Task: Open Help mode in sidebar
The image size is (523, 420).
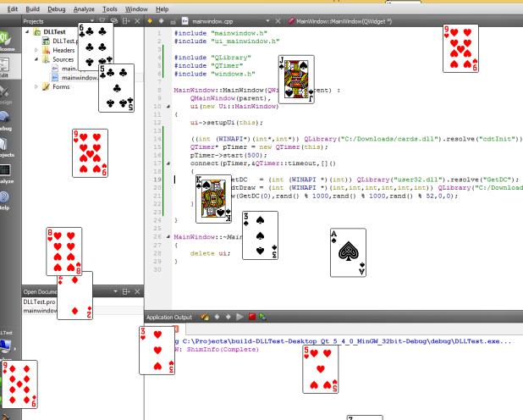Action: click(x=5, y=200)
